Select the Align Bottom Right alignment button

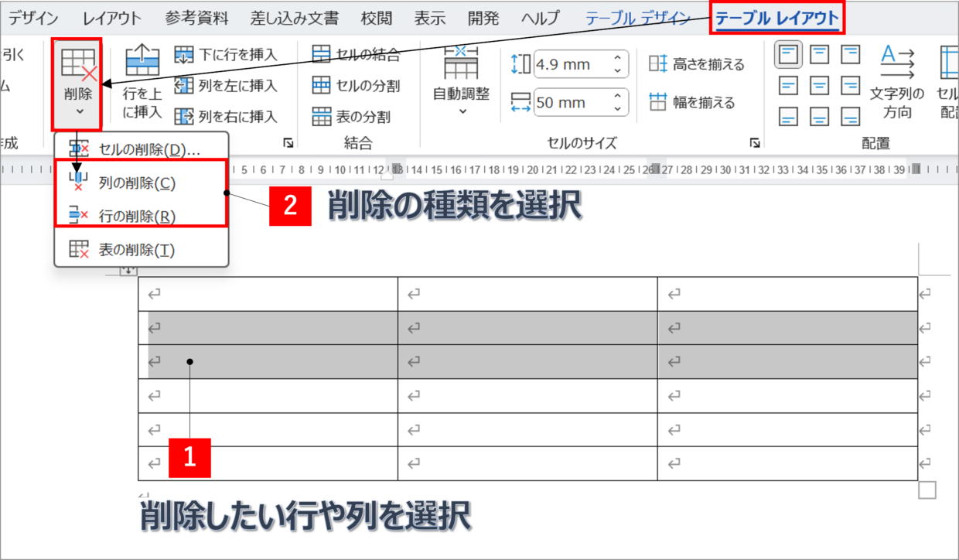click(851, 117)
